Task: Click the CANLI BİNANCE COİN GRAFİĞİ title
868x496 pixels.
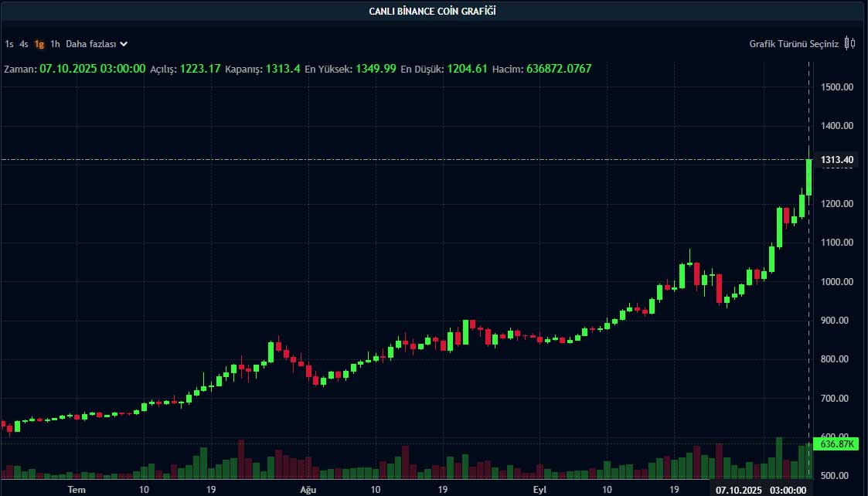Action: (433, 11)
